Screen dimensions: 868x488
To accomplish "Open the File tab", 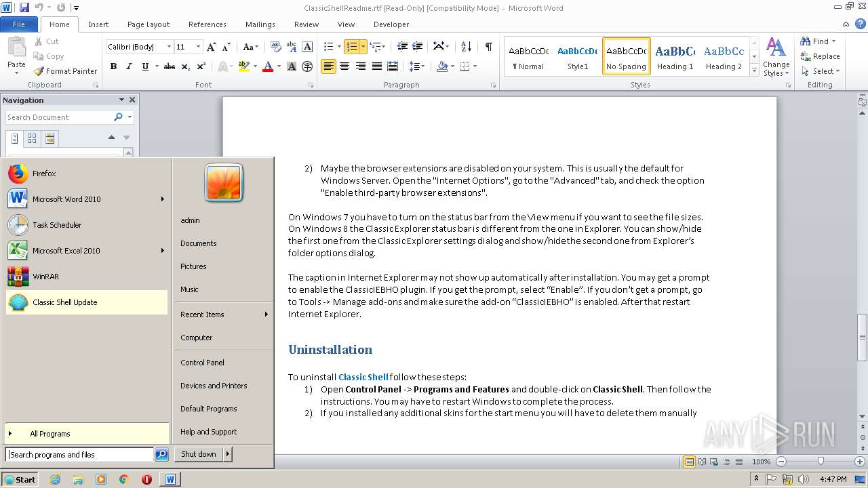I will tap(19, 24).
